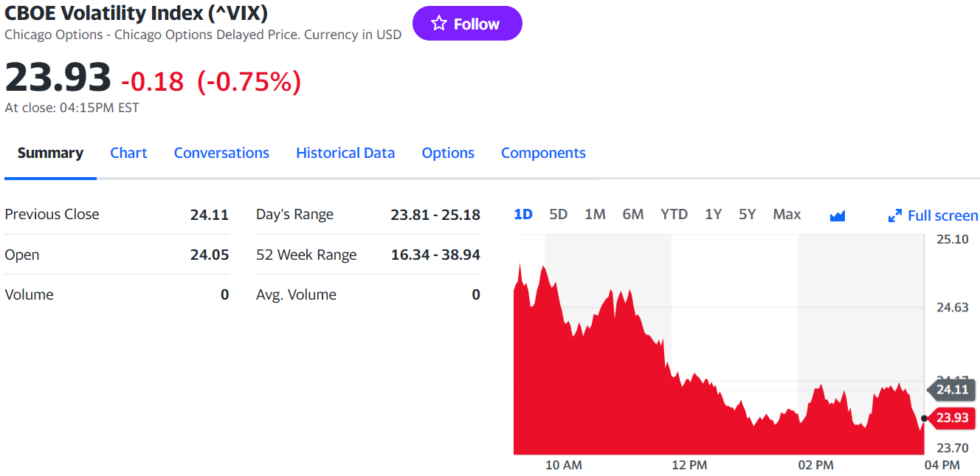Select the 1D chart range
980x476 pixels.
point(523,214)
